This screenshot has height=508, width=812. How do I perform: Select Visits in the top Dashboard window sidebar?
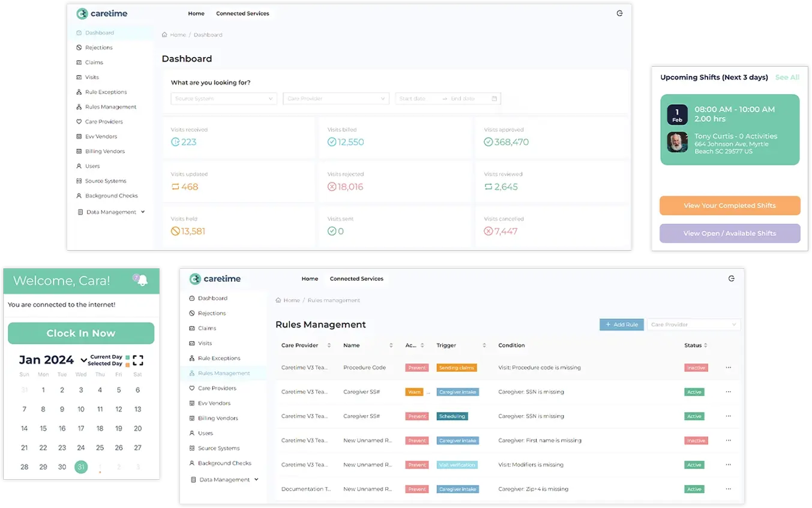[92, 77]
